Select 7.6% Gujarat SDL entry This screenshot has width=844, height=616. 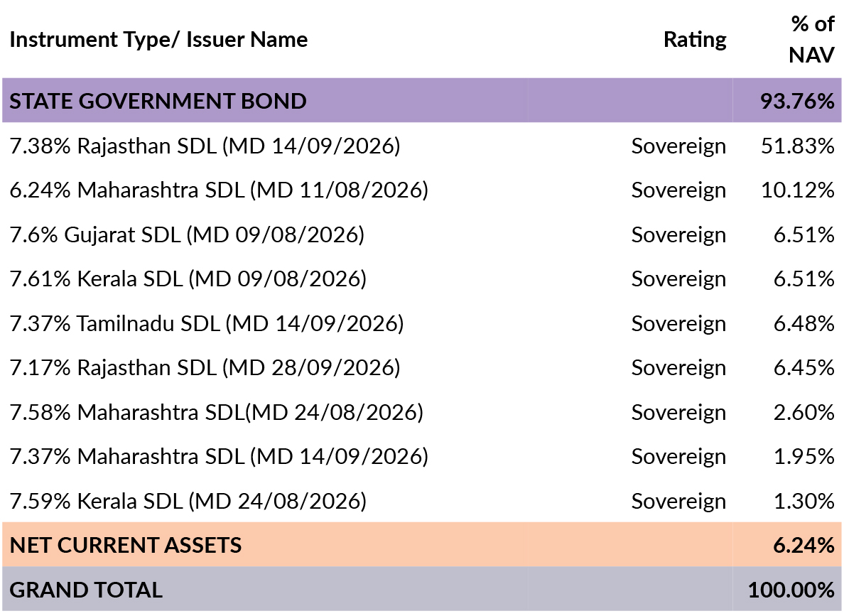coord(187,235)
